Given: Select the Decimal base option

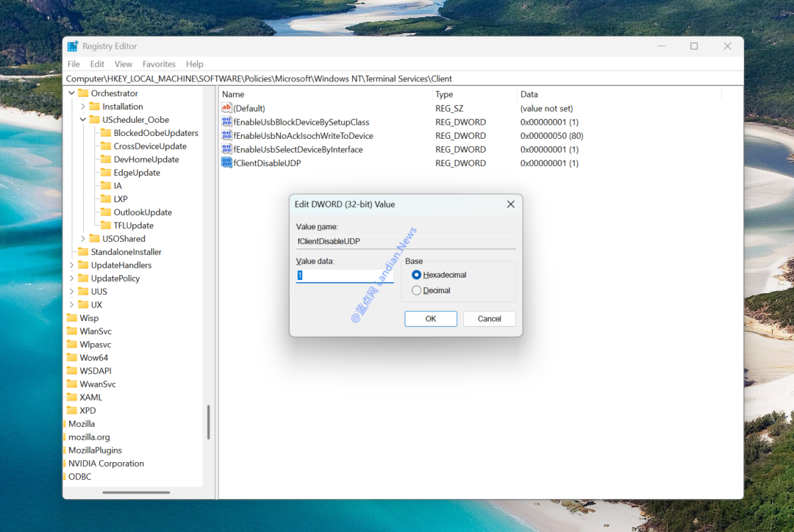Looking at the screenshot, I should 417,290.
